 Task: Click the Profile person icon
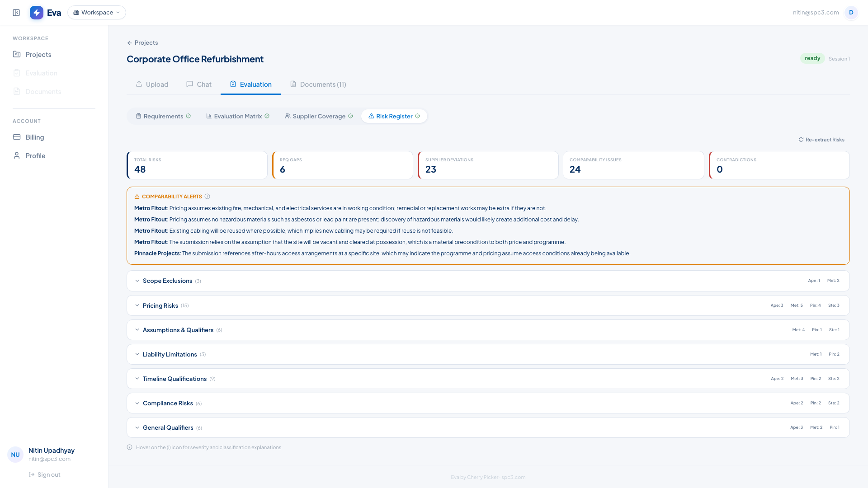(x=17, y=155)
